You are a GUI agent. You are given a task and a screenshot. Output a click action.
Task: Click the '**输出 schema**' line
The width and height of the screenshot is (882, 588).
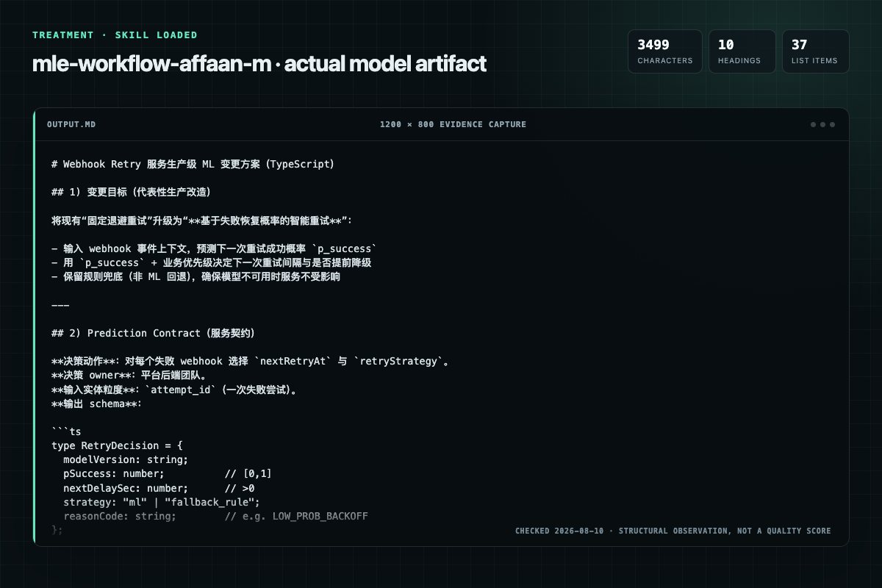(x=96, y=404)
